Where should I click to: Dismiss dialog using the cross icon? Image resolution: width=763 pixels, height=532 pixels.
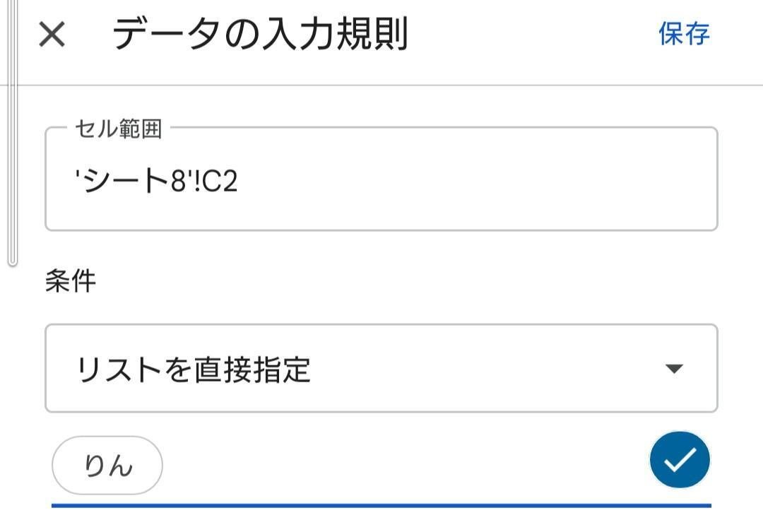(52, 35)
